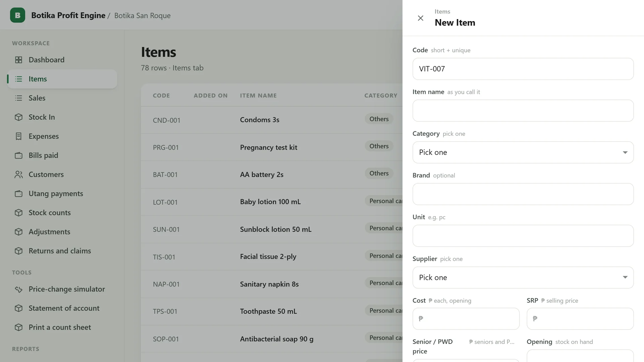
Task: Click the ITEM NAME column header
Action: 258,96
